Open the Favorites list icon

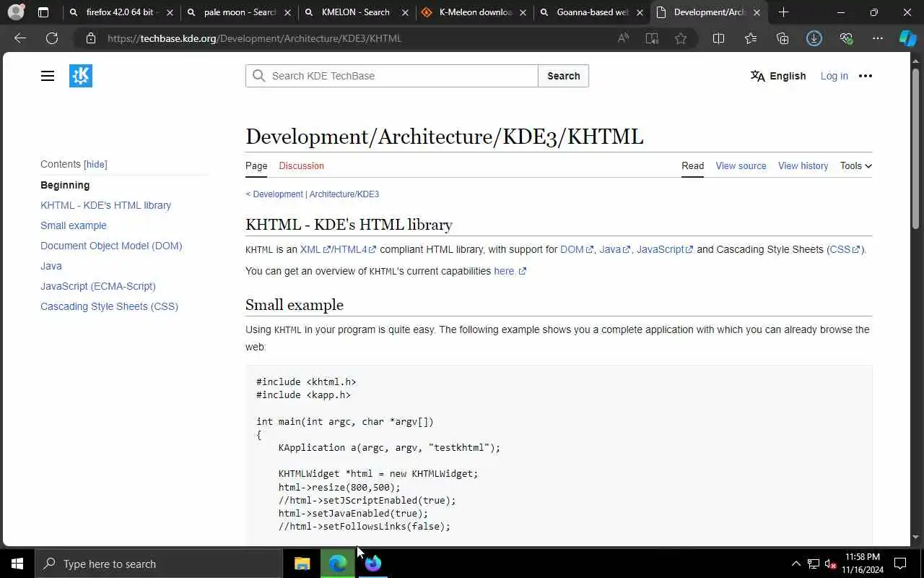751,38
